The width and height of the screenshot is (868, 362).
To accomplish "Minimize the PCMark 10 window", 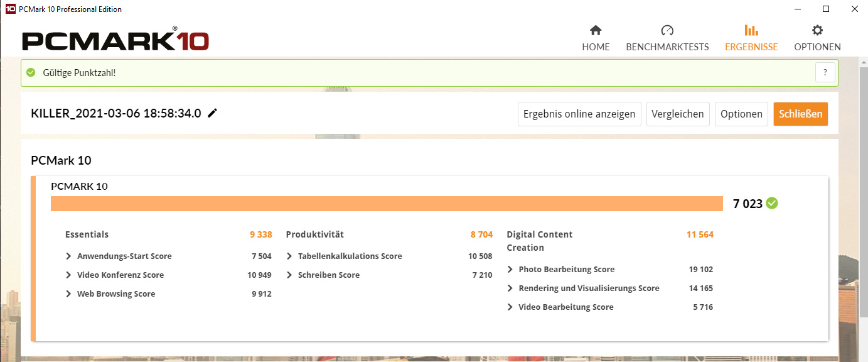I will (796, 9).
